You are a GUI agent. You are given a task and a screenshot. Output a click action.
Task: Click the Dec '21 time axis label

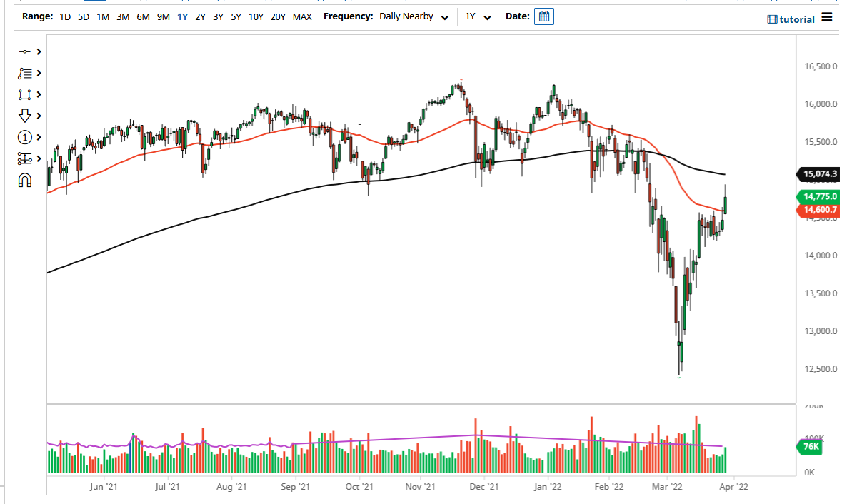tap(484, 486)
